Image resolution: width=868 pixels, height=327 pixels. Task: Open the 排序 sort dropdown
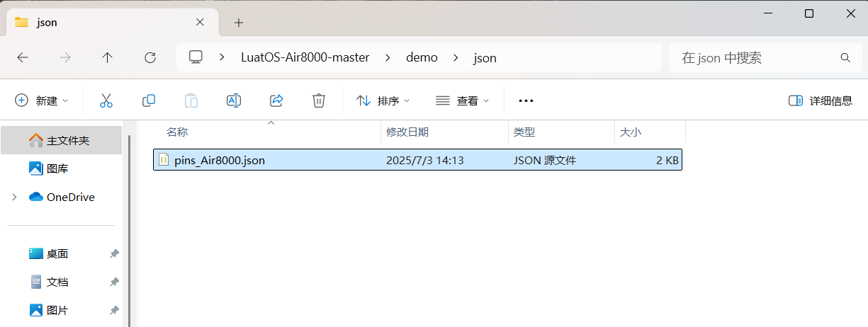pyautogui.click(x=383, y=101)
